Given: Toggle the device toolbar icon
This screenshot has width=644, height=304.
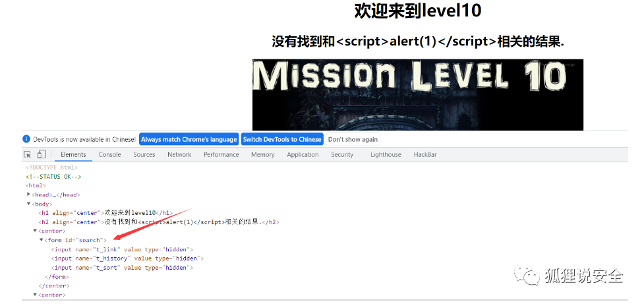Looking at the screenshot, I should 41,154.
